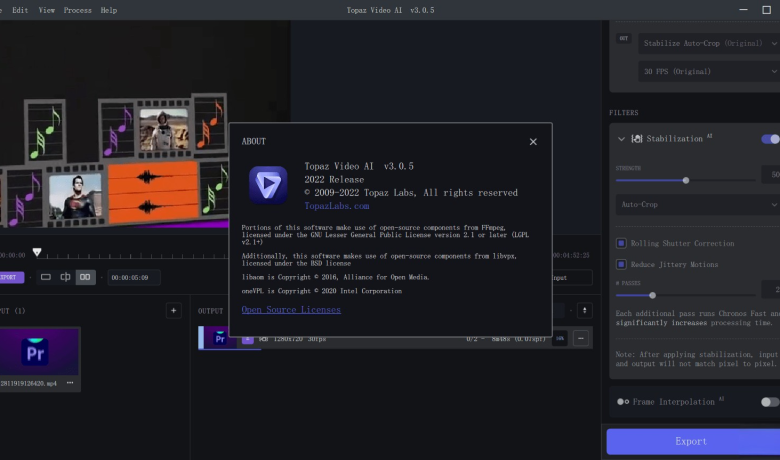Viewport: 780px width, 460px height.
Task: Click the Stabilization filter icon
Action: [637, 139]
